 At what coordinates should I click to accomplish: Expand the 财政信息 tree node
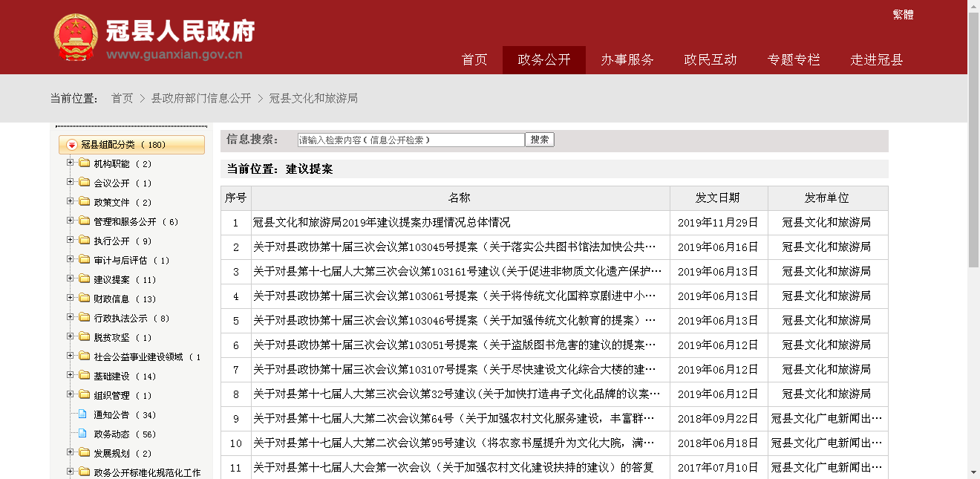coord(70,298)
